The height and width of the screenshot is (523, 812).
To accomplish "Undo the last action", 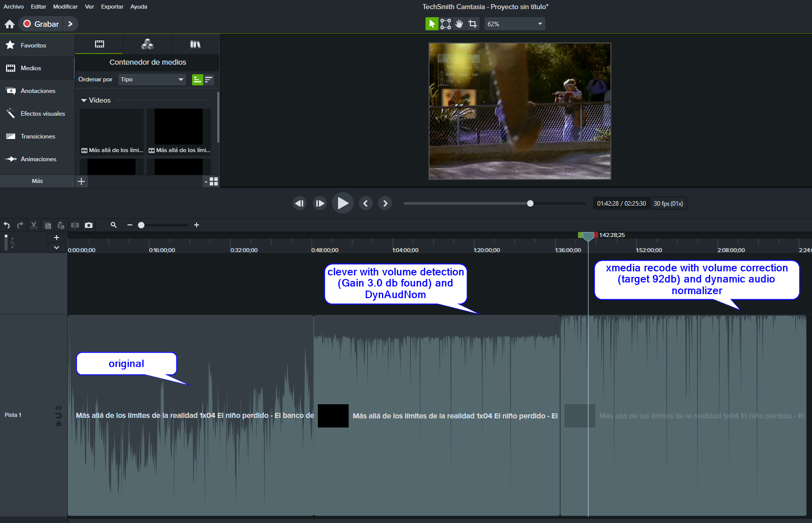I will click(7, 225).
